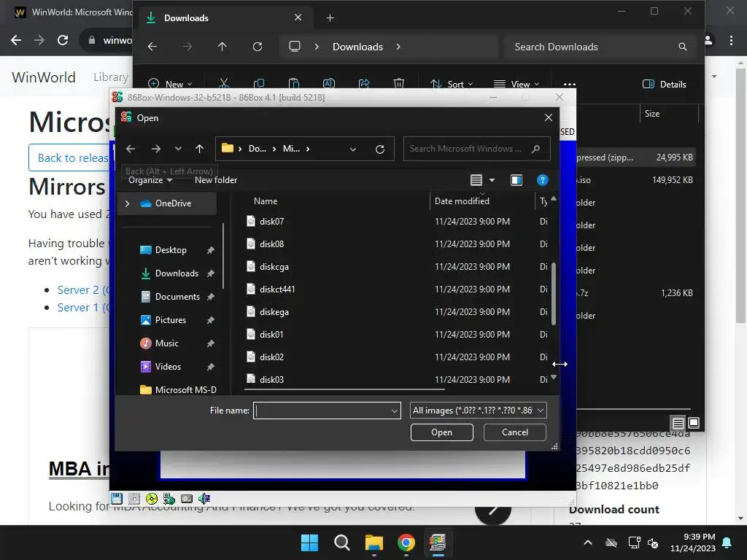Switch File Explorer to large thumbnails view icon
This screenshot has height=560, width=747.
694,423
